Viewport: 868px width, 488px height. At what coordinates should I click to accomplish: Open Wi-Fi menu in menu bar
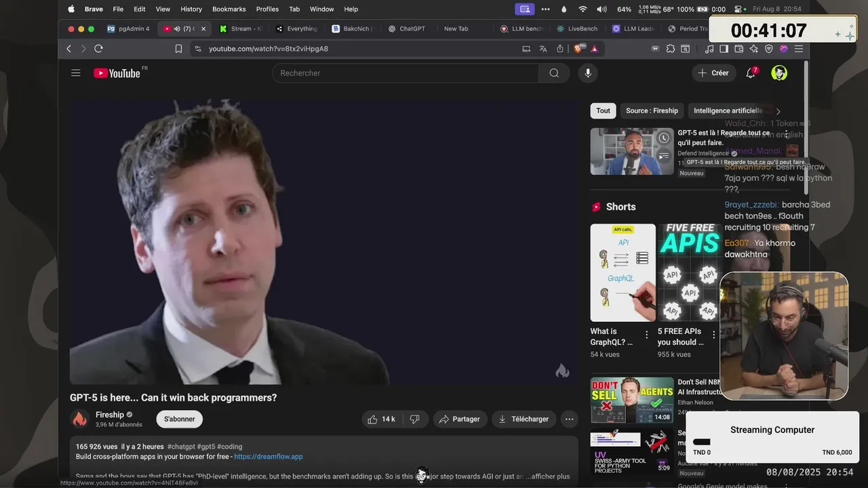[x=583, y=9]
